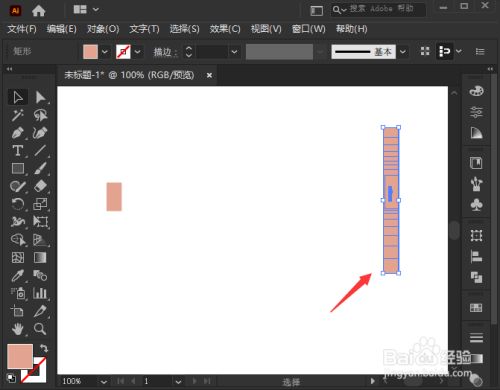Reset to default fill and stroke
500x390 pixels.
pyautogui.click(x=11, y=378)
